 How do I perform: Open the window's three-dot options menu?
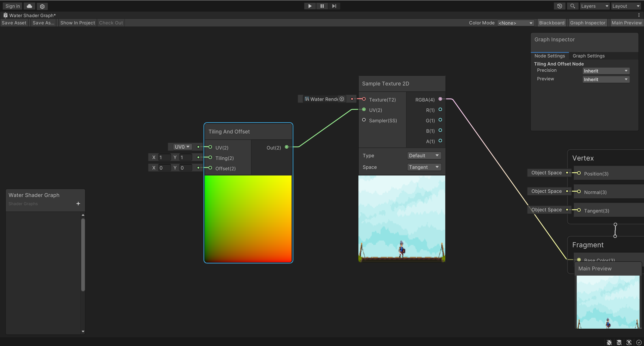coord(639,15)
